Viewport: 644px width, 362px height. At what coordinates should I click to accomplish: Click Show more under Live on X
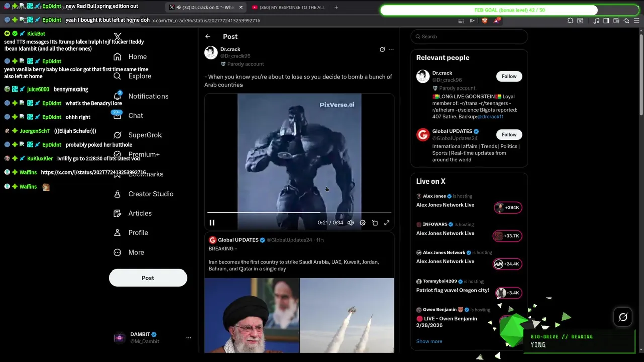[429, 341]
